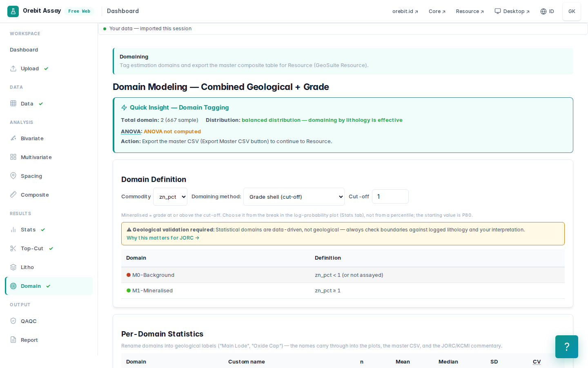The height and width of the screenshot is (368, 588).
Task: Click the warning triangle icon in validation notice
Action: [129, 230]
